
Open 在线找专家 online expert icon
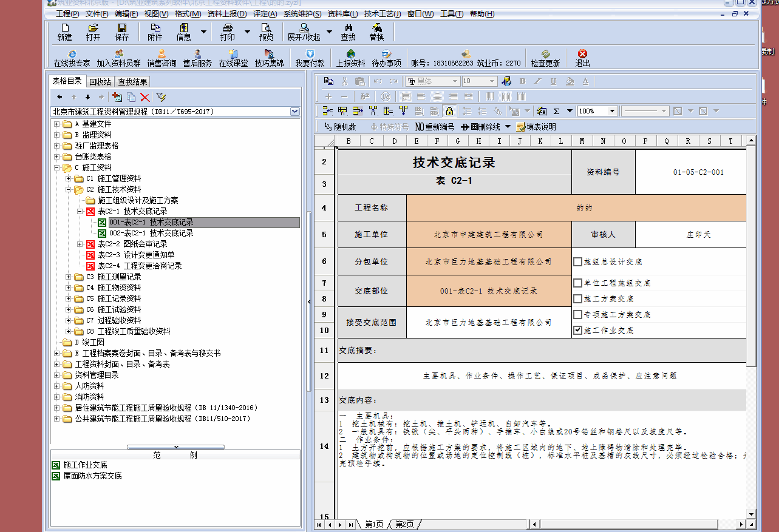pos(72,58)
